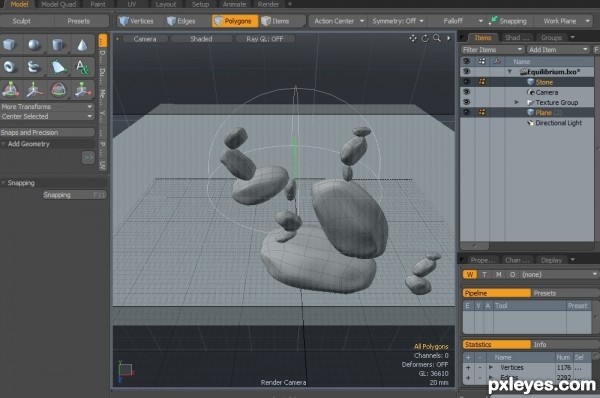Click the Stone mesh item icon

530,82
